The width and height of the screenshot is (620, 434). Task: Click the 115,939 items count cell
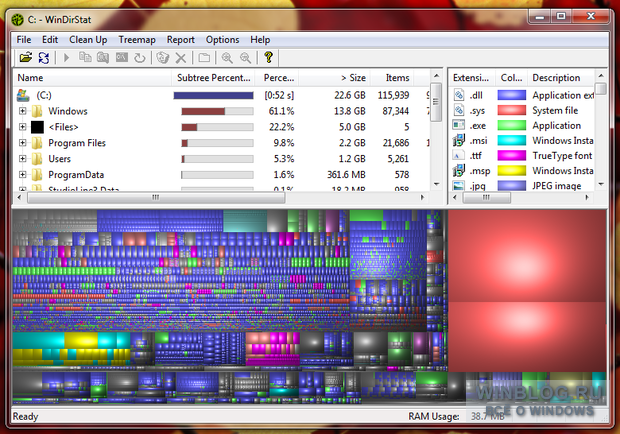pos(393,95)
